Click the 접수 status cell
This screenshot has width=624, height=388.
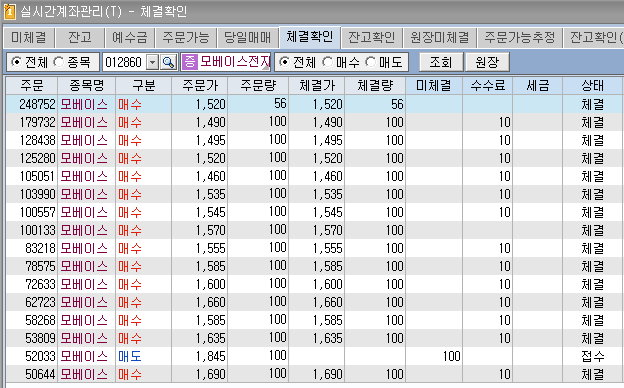[593, 356]
